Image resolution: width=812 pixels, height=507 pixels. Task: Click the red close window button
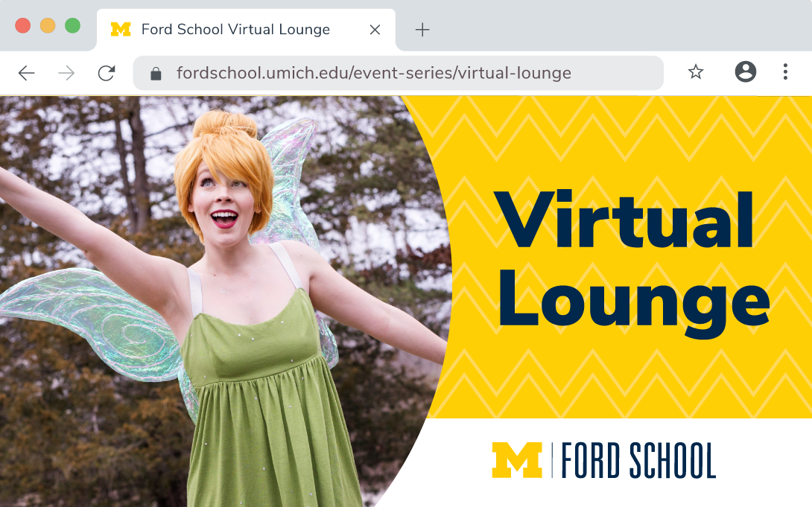[23, 25]
